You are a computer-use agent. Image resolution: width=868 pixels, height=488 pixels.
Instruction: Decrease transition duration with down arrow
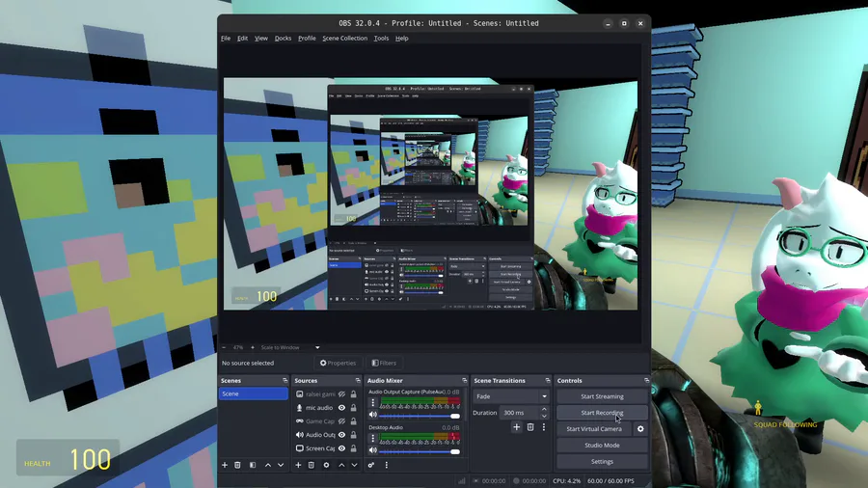click(544, 416)
